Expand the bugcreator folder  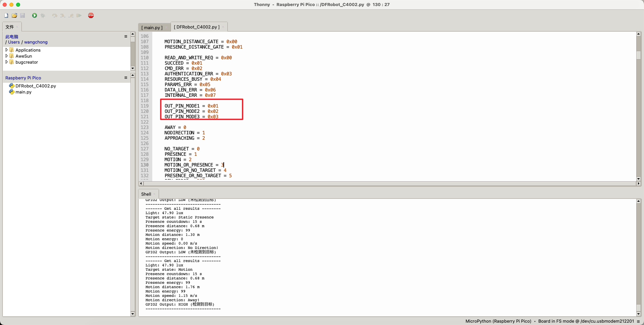pyautogui.click(x=6, y=62)
